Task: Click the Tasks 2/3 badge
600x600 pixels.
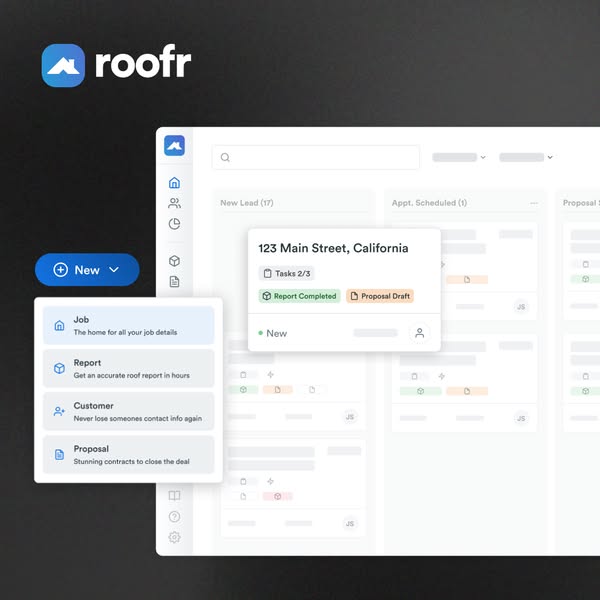Action: click(287, 273)
